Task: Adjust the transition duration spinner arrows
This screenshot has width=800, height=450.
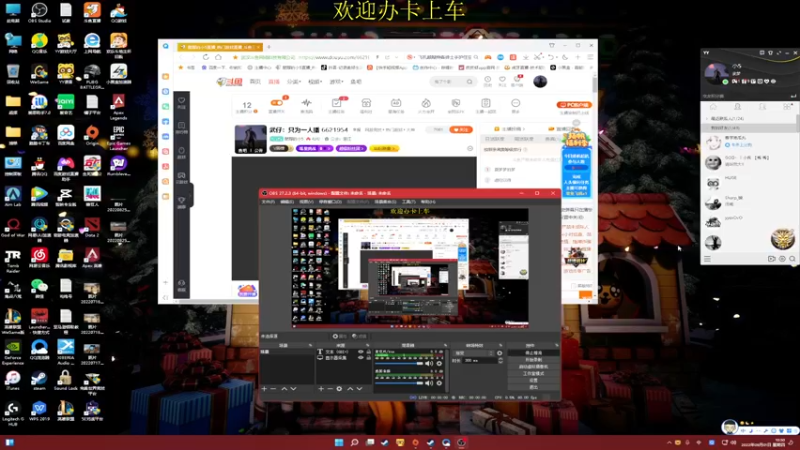Action: (501, 360)
